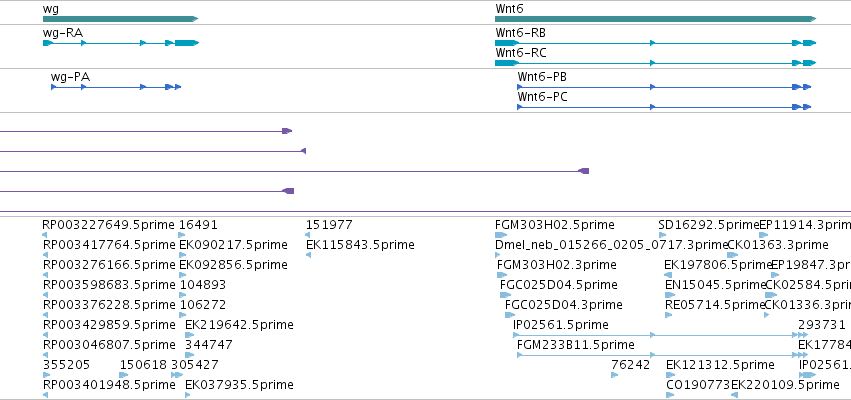Select the 76242 feature arrow
851x400 pixels.
[x=614, y=375]
